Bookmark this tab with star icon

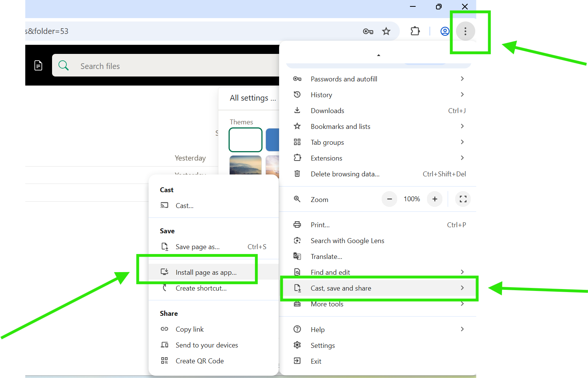pos(386,31)
